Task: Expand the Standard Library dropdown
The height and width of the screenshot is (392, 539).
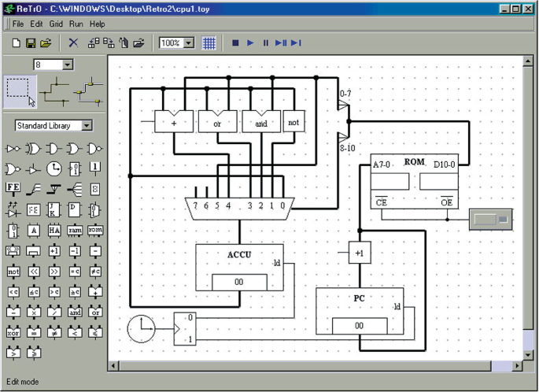Action: pyautogui.click(x=87, y=125)
